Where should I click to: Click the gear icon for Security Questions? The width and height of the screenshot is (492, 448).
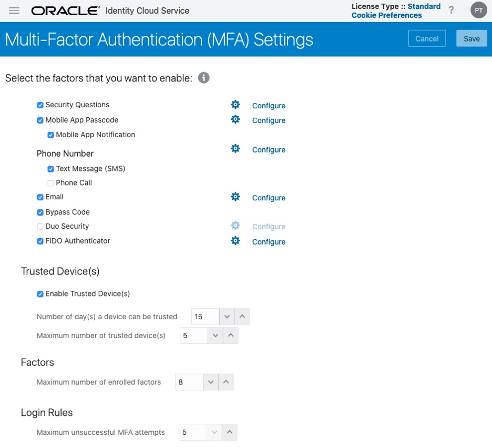235,105
